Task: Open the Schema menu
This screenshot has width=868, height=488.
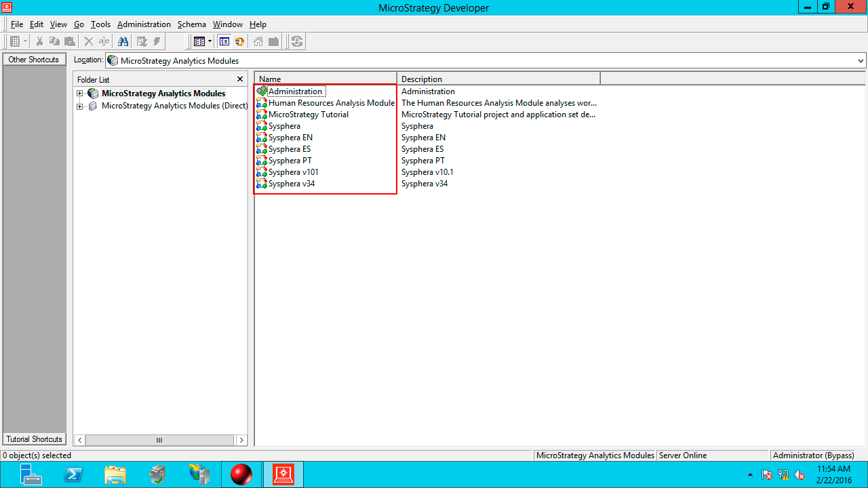Action: (192, 24)
